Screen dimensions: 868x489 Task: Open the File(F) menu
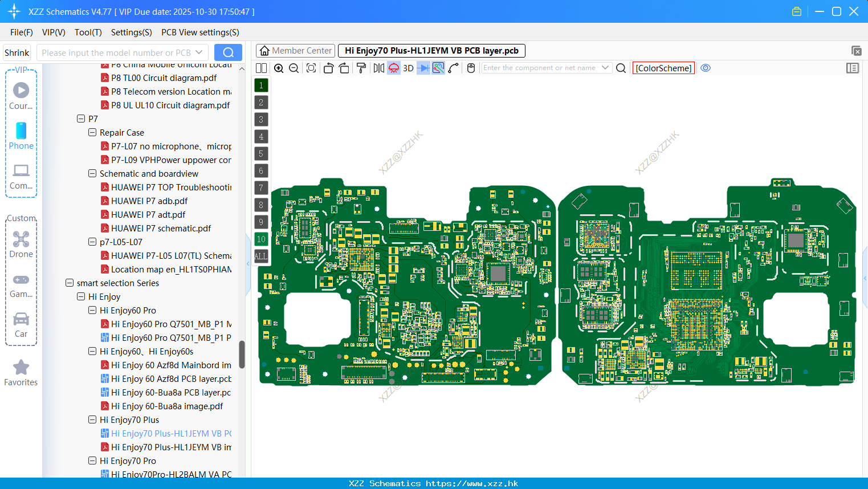click(22, 32)
